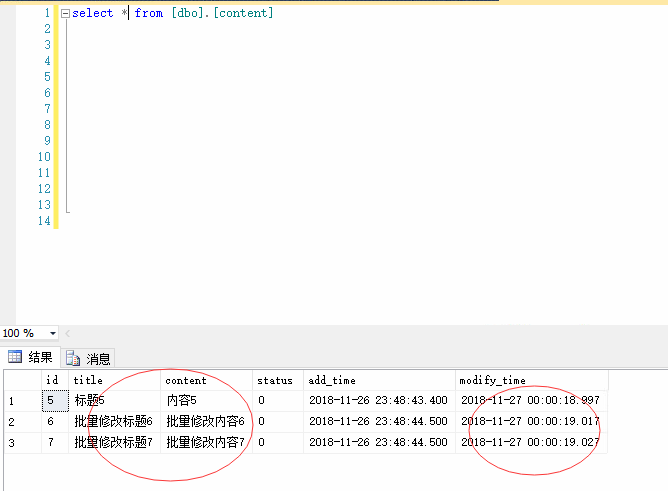Select result row header 3
668x491 pixels.
click(x=23, y=442)
